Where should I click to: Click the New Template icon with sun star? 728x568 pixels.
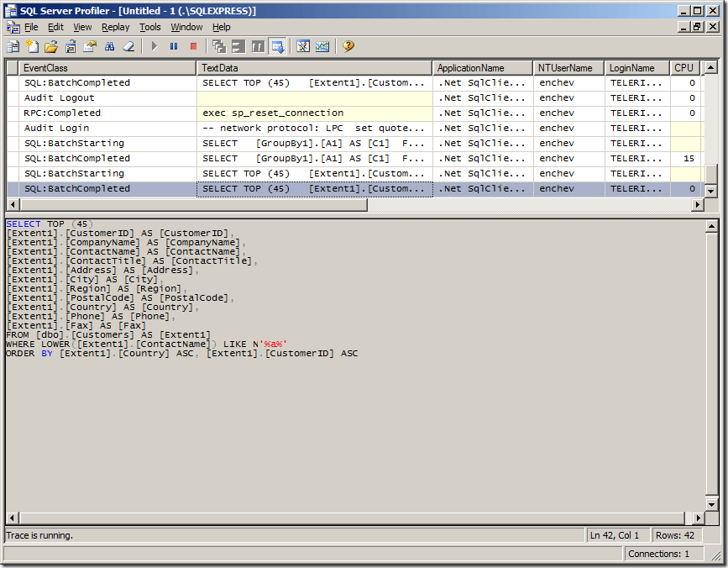click(33, 46)
